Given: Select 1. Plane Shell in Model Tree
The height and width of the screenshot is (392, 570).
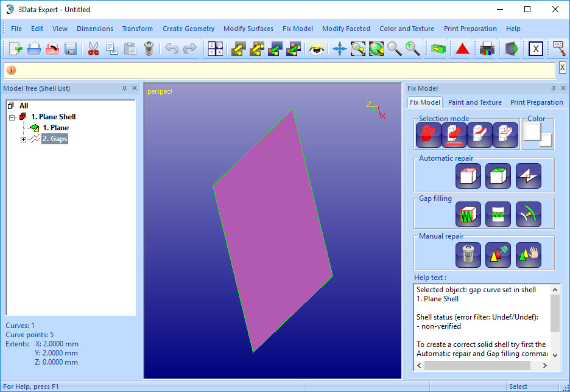Looking at the screenshot, I should tap(54, 117).
